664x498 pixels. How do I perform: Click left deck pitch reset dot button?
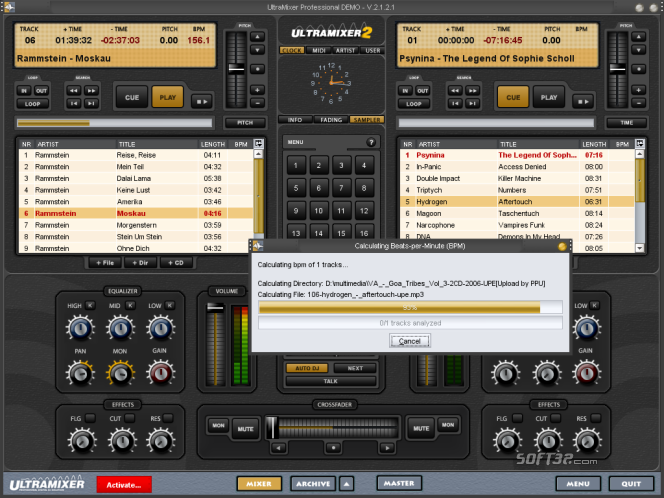click(x=257, y=69)
